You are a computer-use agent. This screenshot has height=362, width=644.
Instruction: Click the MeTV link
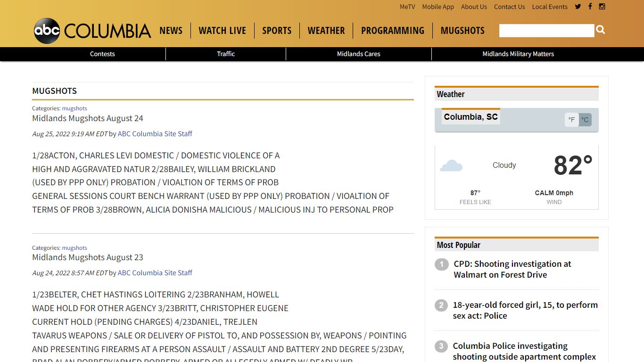coord(407,7)
